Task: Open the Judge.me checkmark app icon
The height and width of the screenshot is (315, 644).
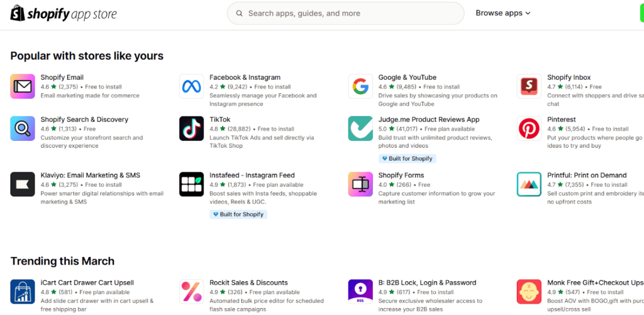Action: pyautogui.click(x=360, y=128)
